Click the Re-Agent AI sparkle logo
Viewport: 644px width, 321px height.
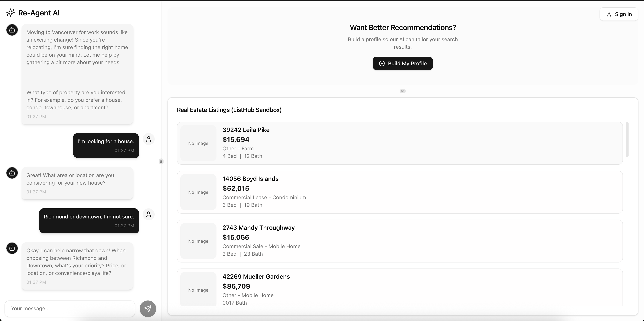11,12
